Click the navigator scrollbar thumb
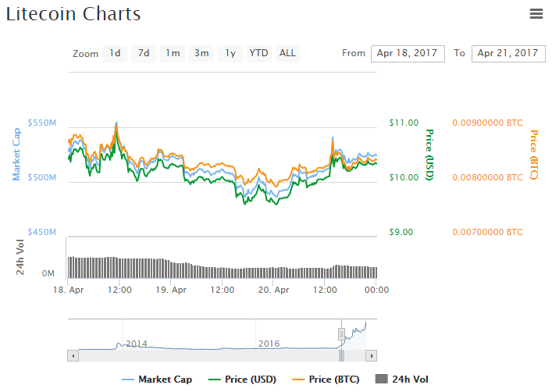 pos(341,356)
